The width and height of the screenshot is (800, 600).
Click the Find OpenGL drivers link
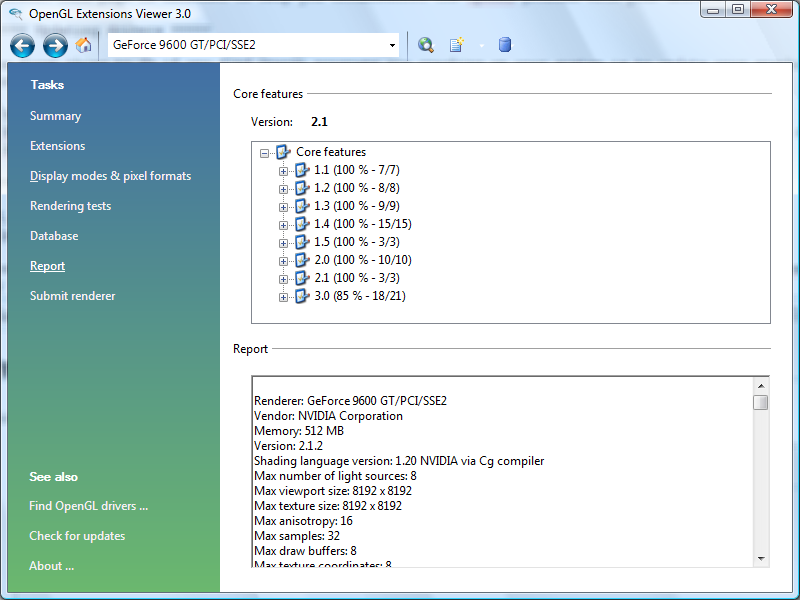tap(88, 506)
